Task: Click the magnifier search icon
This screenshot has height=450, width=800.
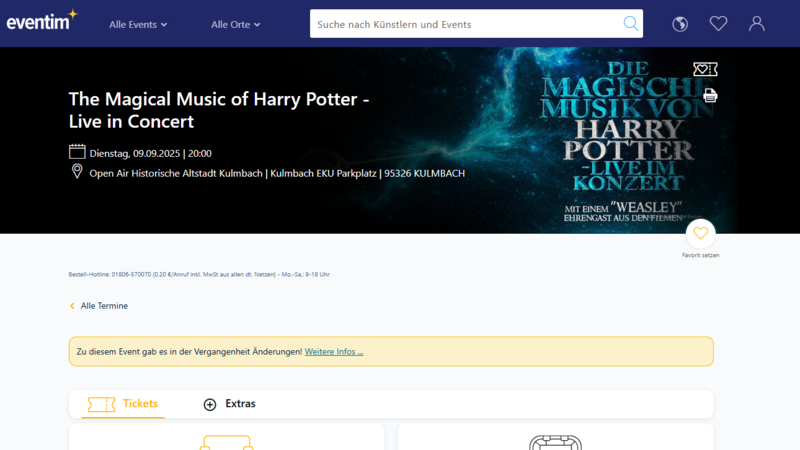Action: (x=631, y=23)
